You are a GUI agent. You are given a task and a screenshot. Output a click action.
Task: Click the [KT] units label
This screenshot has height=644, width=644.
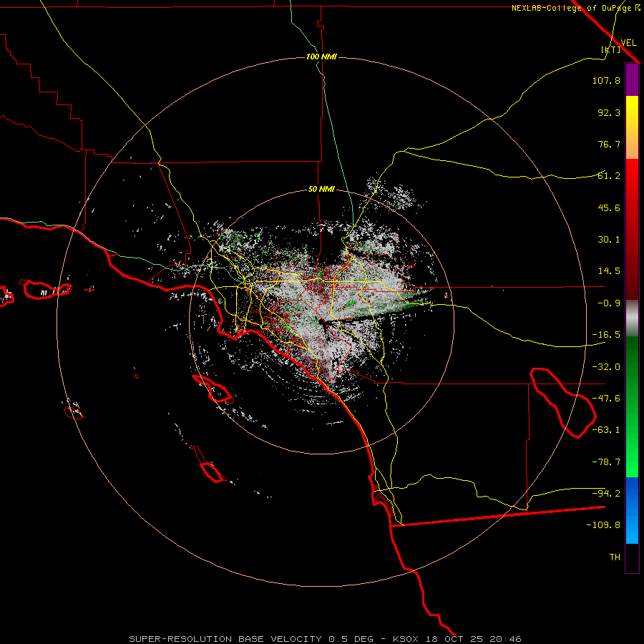click(610, 49)
